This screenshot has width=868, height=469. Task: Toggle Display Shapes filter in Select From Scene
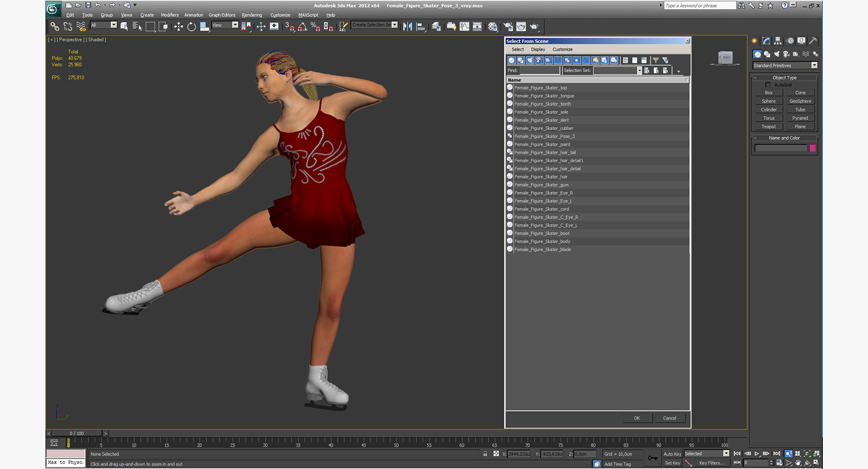click(521, 60)
